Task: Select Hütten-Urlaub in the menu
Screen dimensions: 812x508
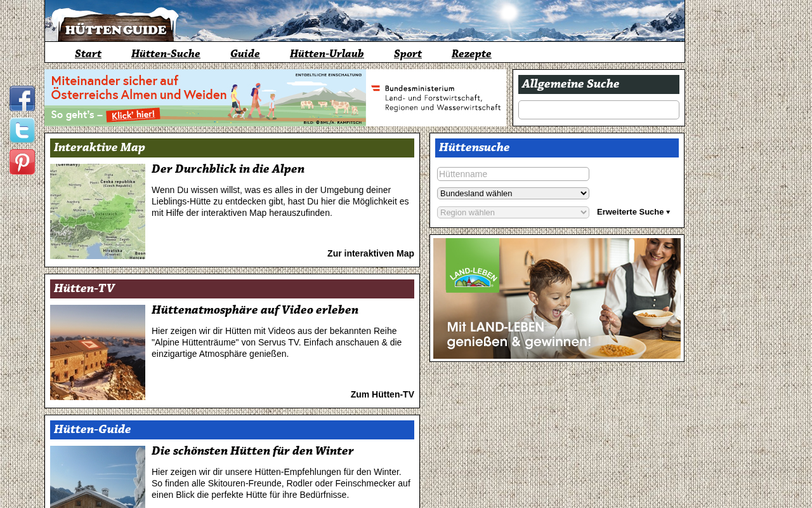Action: (327, 53)
